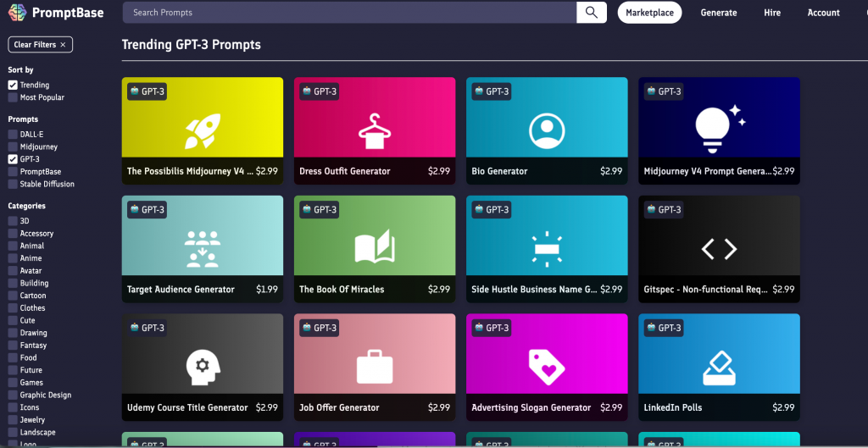Click the code brackets icon on Gitspec card
The width and height of the screenshot is (868, 448).
[x=719, y=250]
